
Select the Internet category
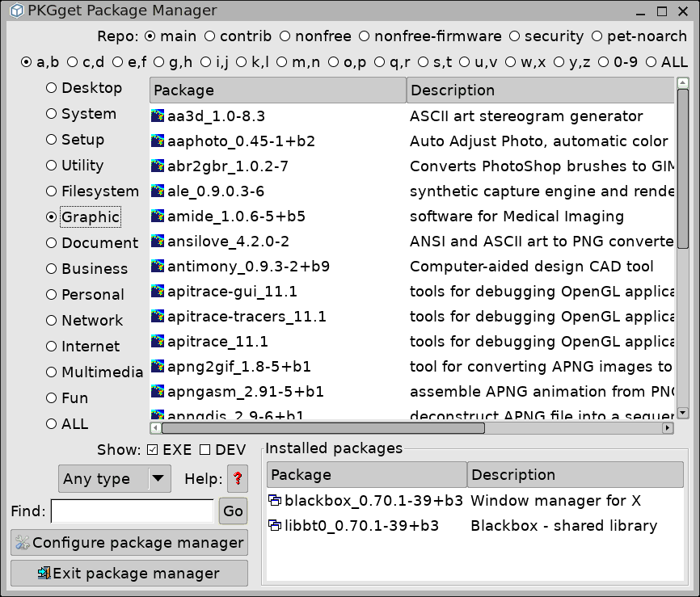tap(83, 347)
